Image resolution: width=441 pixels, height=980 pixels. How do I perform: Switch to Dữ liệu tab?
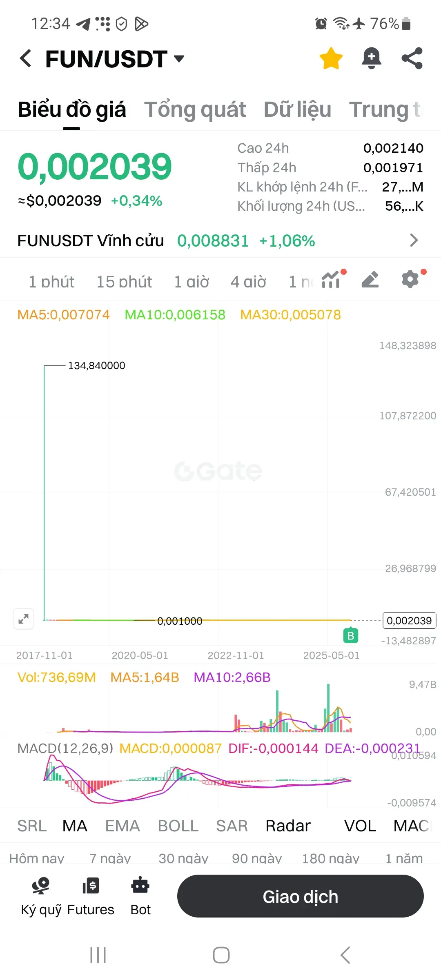tap(297, 109)
